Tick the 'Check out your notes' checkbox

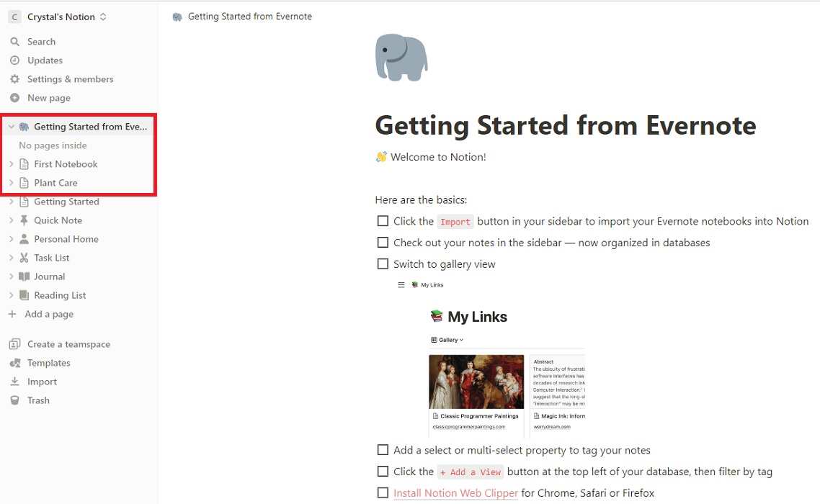[383, 242]
